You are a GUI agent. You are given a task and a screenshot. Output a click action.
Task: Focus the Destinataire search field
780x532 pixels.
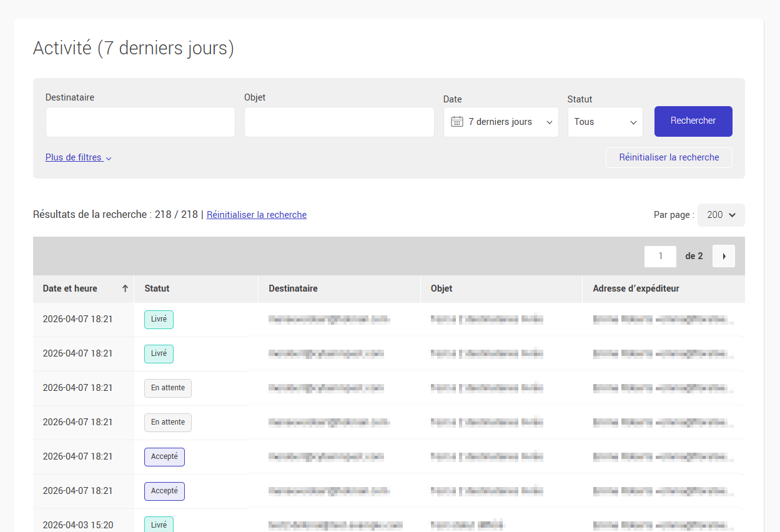[x=140, y=122]
